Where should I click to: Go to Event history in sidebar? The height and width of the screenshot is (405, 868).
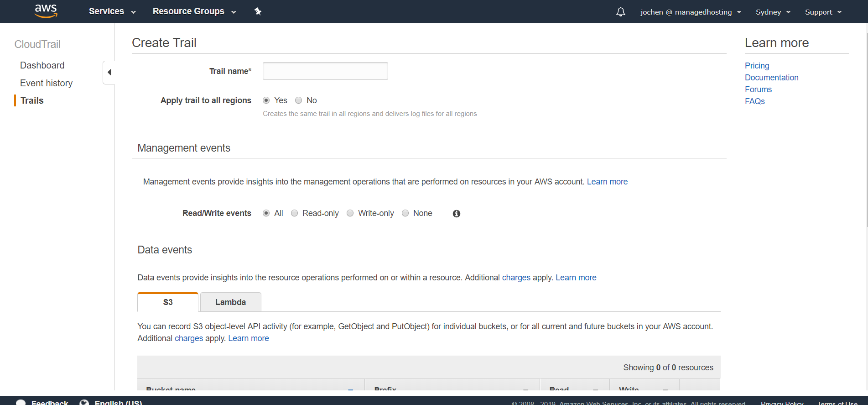[47, 83]
